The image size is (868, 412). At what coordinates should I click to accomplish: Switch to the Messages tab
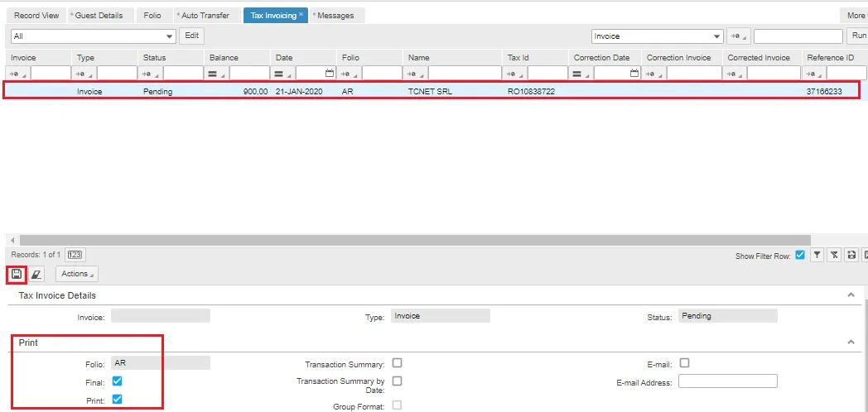335,16
